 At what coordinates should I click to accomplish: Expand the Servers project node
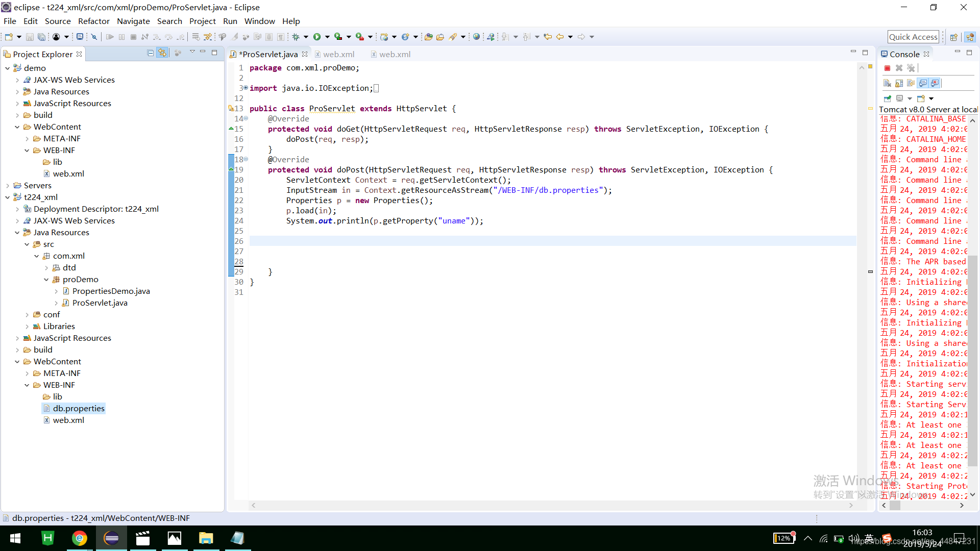point(8,186)
